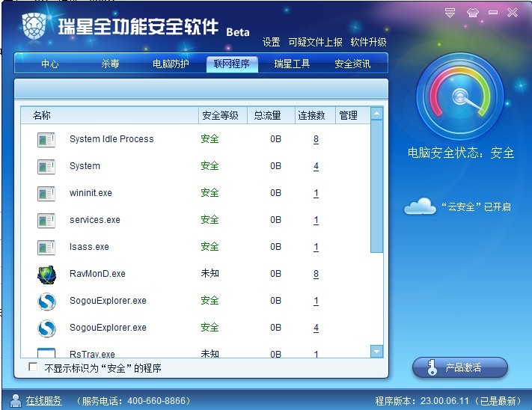Image resolution: width=532 pixels, height=410 pixels.
Task: Open connection count 1 for lsass.exe
Action: [316, 247]
